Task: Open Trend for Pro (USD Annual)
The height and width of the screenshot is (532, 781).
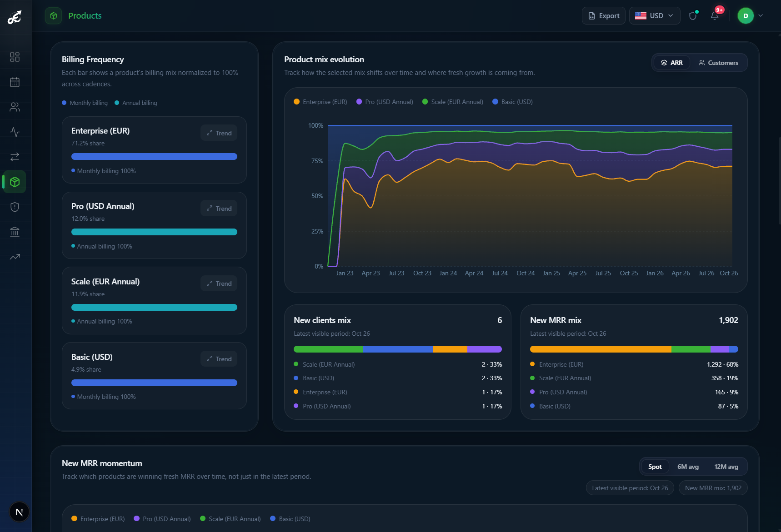Action: pyautogui.click(x=219, y=209)
